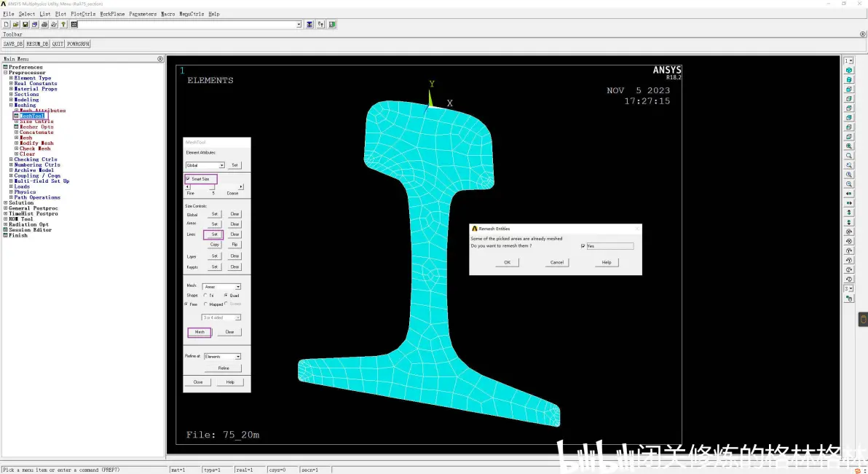This screenshot has height=474, width=868.
Task: Open the Parameters menu
Action: click(143, 14)
